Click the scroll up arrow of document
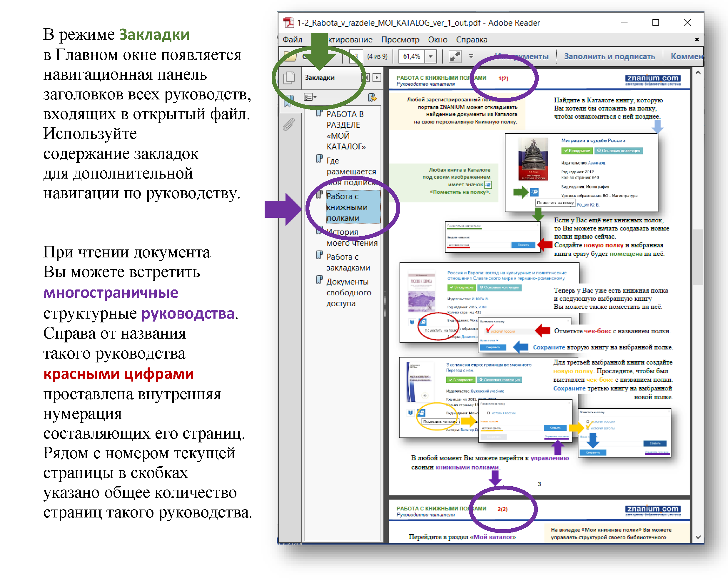 point(698,73)
